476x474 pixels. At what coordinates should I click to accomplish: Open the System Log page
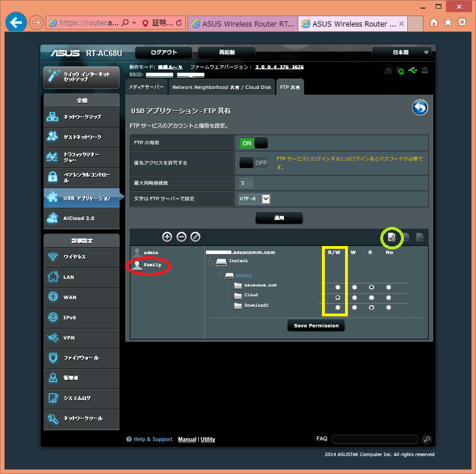click(x=81, y=398)
